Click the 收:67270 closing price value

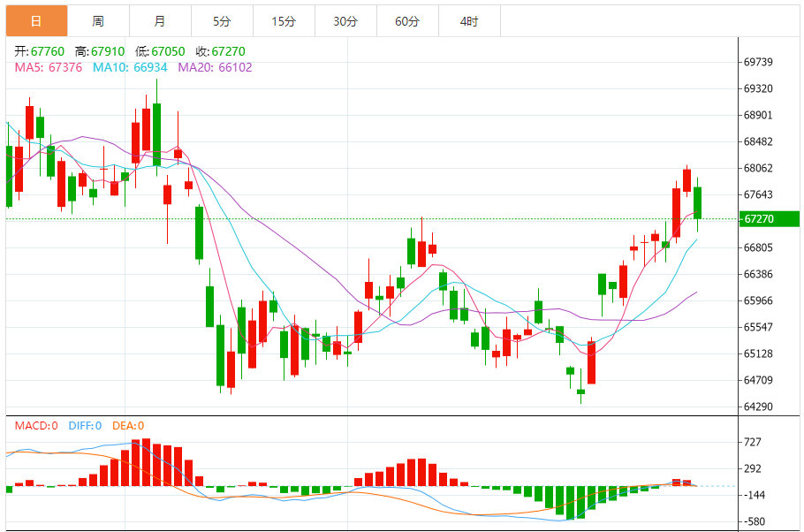tap(221, 51)
